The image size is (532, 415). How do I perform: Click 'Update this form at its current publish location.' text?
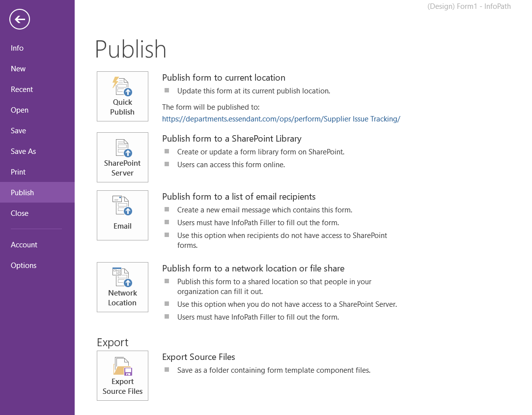253,91
